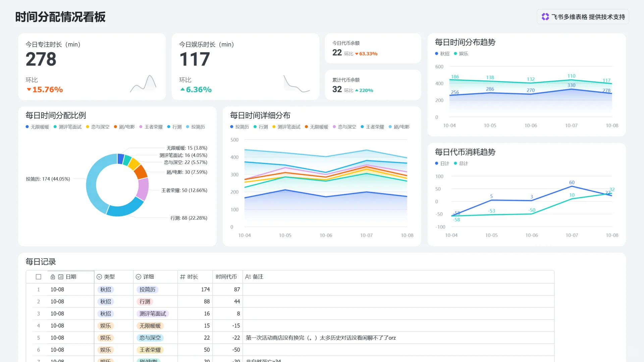Click the single-select icon in 类型 header
Image resolution: width=644 pixels, height=362 pixels.
click(99, 277)
